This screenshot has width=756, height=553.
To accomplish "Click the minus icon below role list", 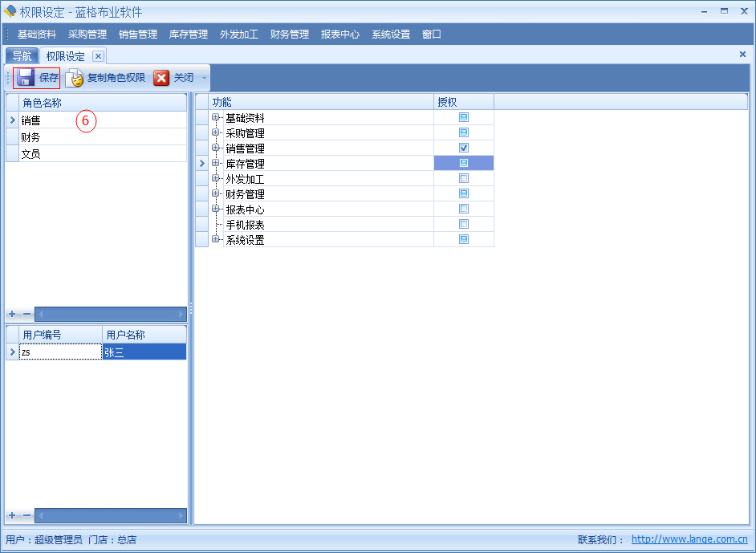I will (x=26, y=314).
